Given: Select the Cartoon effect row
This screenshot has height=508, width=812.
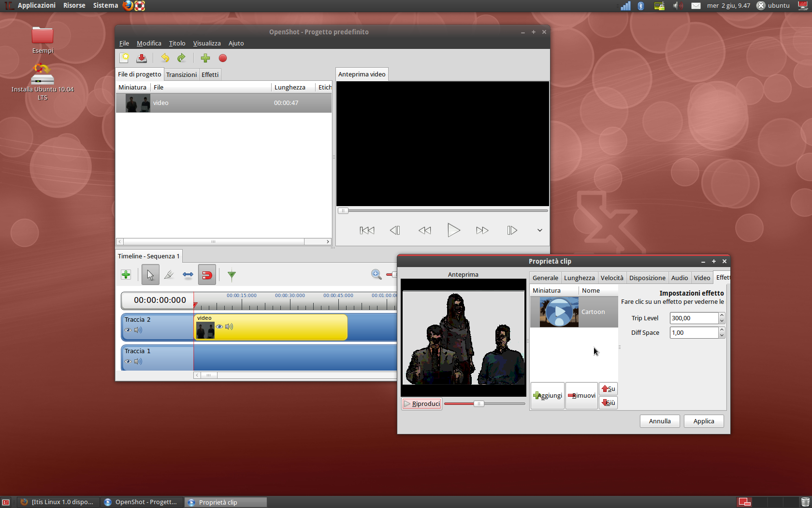Looking at the screenshot, I should 574,312.
